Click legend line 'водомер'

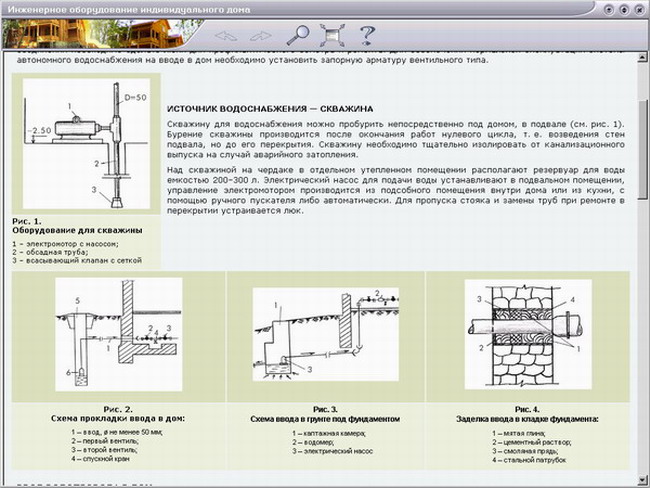pos(318,442)
